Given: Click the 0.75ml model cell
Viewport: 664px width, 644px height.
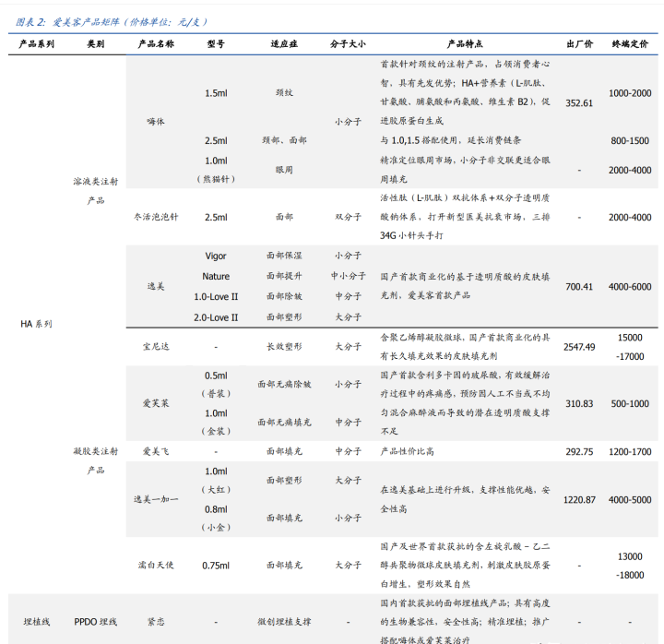Looking at the screenshot, I should (216, 566).
